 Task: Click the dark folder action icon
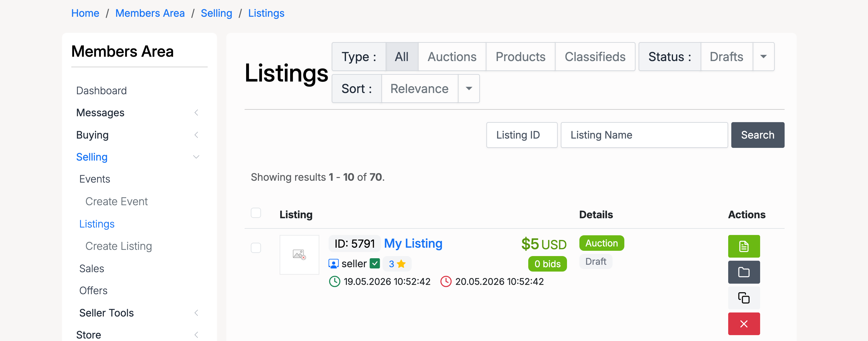(744, 272)
